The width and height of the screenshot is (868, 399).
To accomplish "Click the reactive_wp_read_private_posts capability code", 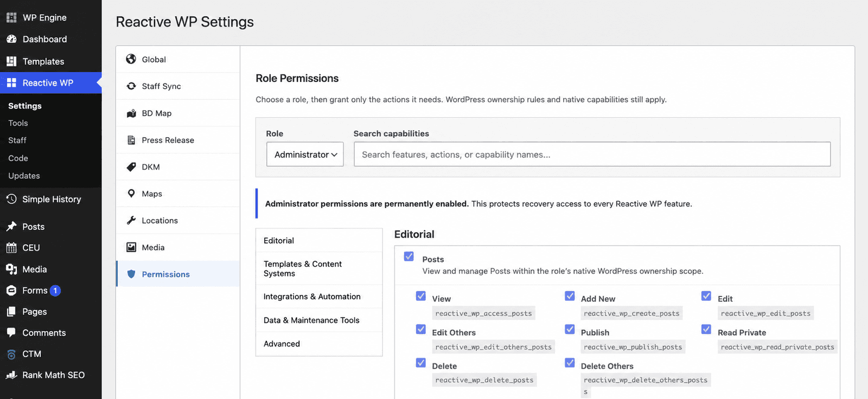I will (x=777, y=347).
